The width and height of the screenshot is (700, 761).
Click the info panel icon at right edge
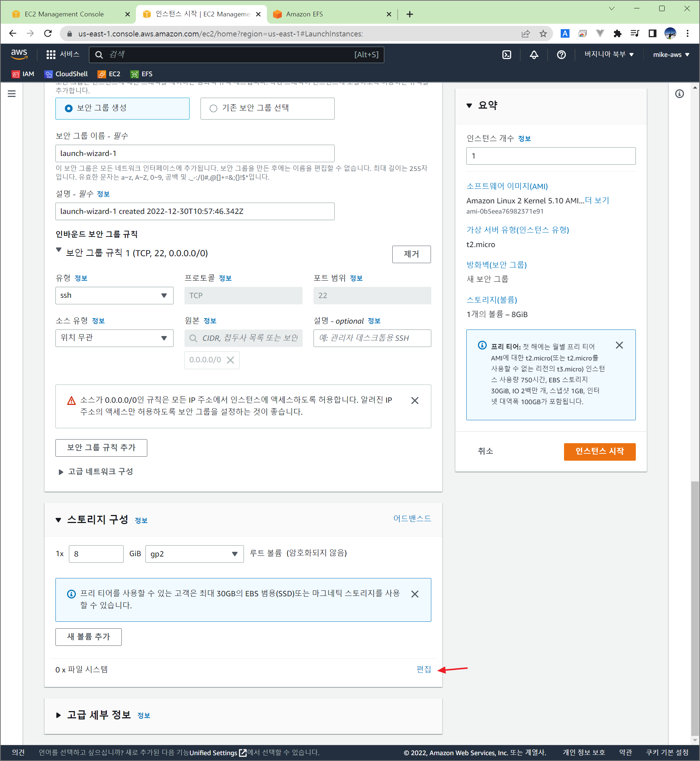[679, 94]
